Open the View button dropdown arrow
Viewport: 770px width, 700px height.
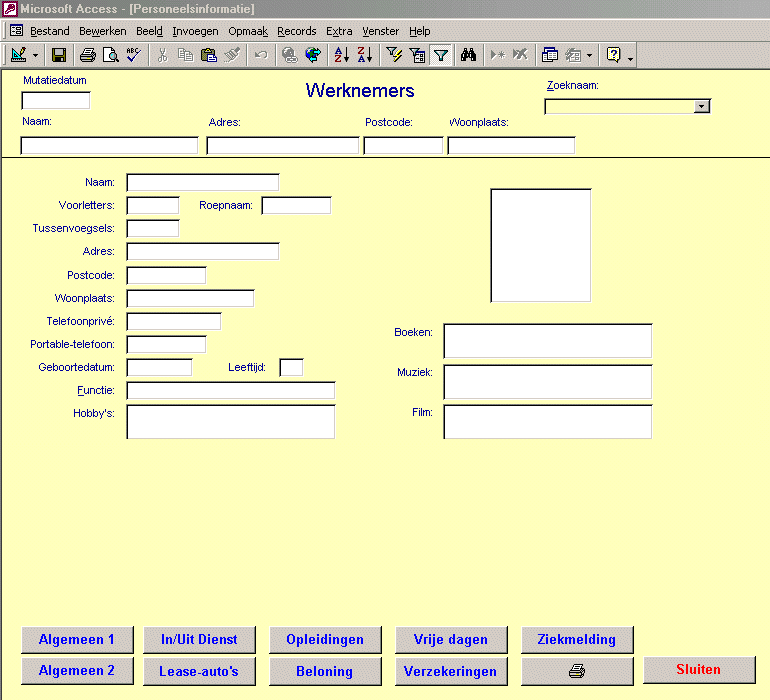coord(35,55)
